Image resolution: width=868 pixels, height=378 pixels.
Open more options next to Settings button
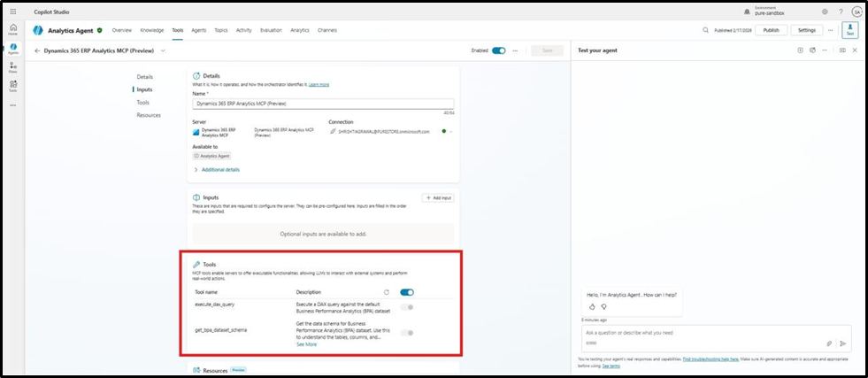pos(830,30)
